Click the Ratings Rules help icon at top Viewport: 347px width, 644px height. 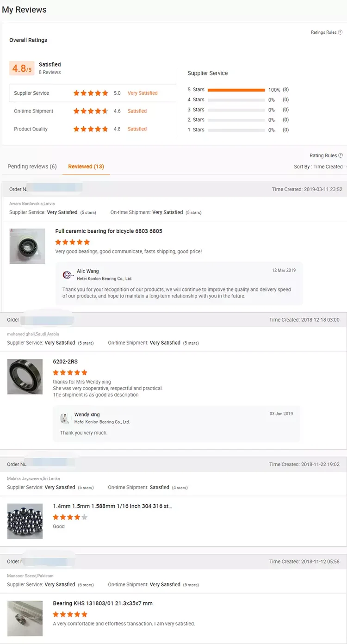341,32
